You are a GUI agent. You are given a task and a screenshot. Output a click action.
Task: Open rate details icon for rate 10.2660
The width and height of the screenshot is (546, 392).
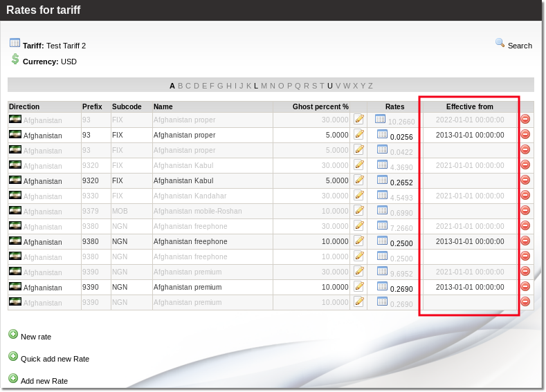[x=380, y=119]
